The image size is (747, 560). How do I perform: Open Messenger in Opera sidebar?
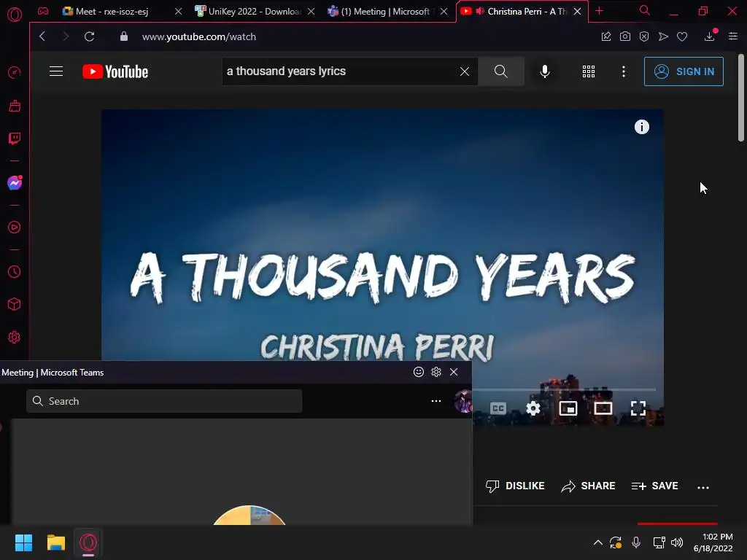(x=15, y=183)
